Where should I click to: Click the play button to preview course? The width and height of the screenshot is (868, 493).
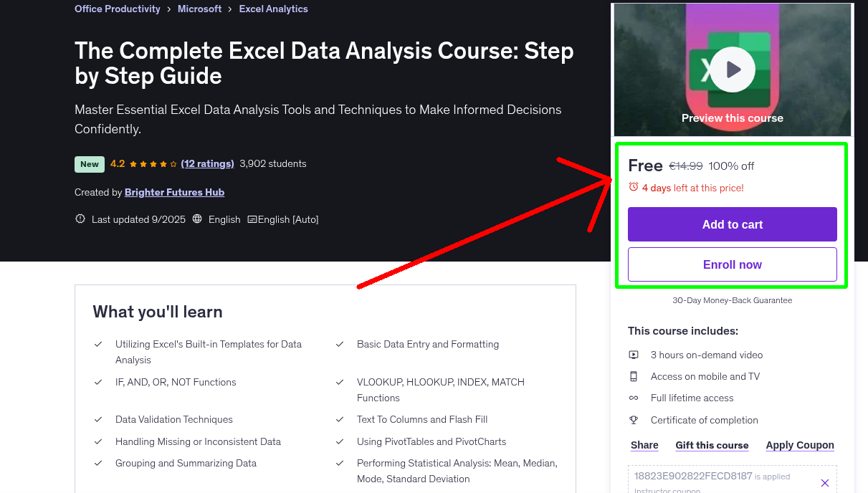[732, 69]
